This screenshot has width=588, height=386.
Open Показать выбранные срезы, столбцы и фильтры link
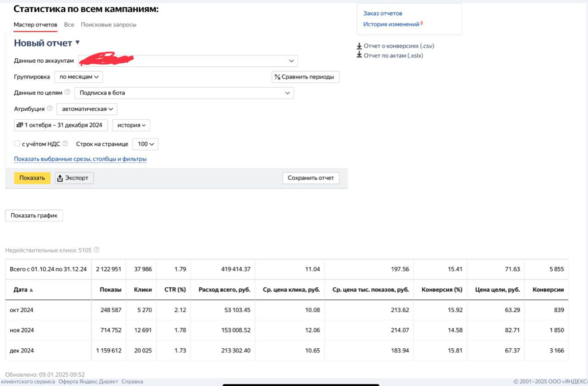click(80, 159)
